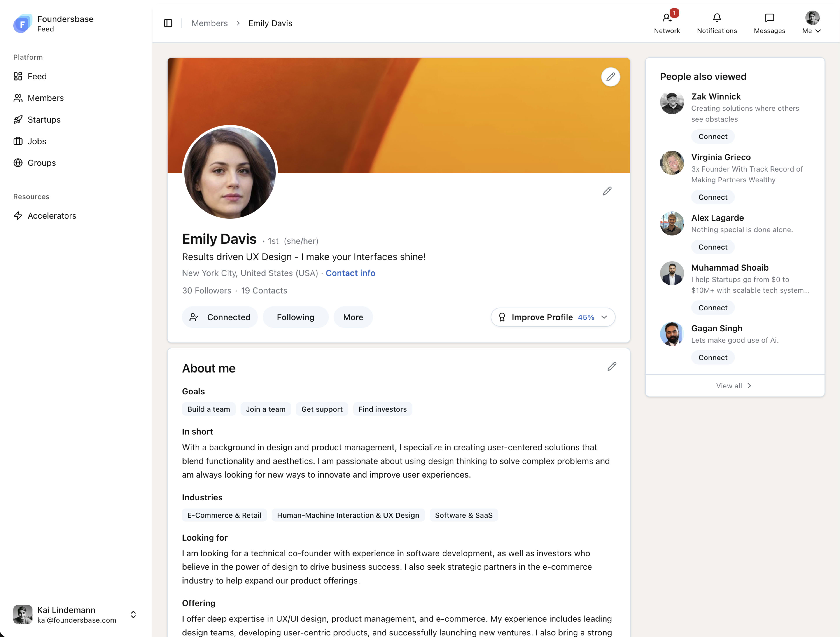The image size is (840, 637).
Task: Click the 45% profile completion value
Action: coord(586,317)
